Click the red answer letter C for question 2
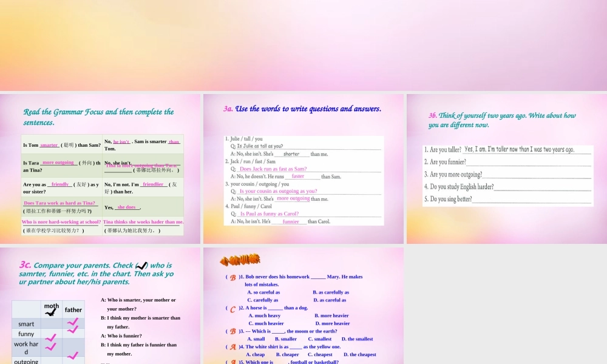The image size is (607, 364). [232, 309]
